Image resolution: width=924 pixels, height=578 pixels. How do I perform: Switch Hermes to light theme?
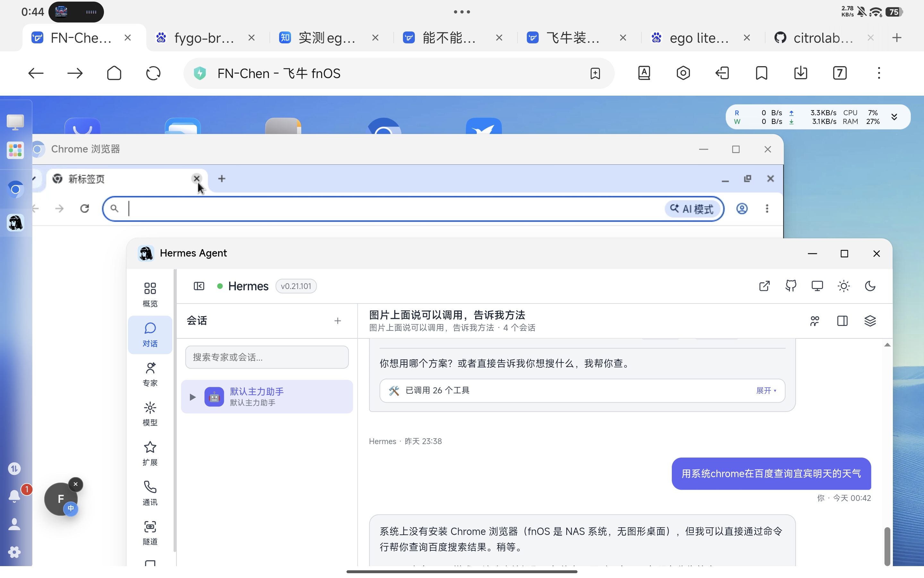843,286
